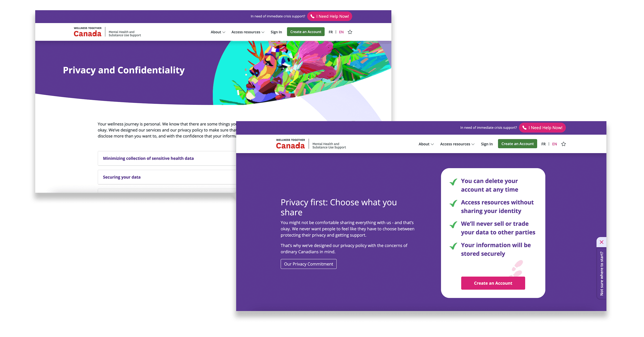
Task: Click 'Our Privacy Commitment' button
Action: tap(308, 264)
